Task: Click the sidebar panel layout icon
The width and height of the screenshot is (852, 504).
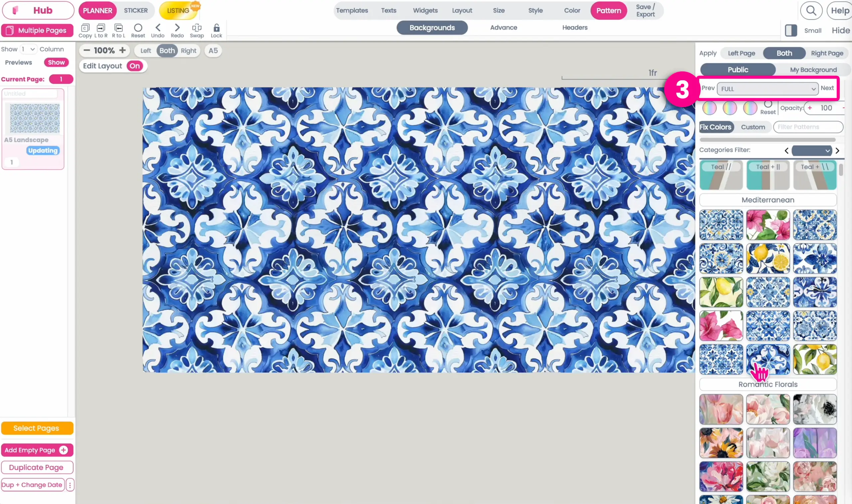Action: tap(790, 31)
